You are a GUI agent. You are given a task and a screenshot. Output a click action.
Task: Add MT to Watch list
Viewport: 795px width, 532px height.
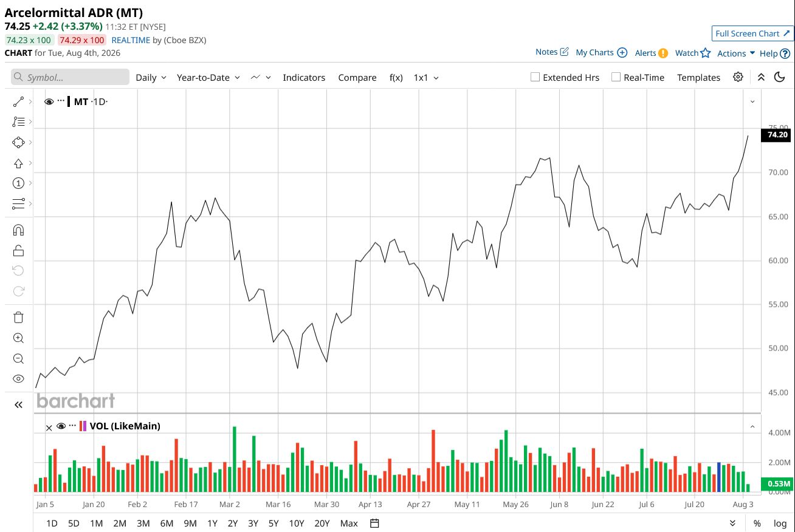point(693,53)
